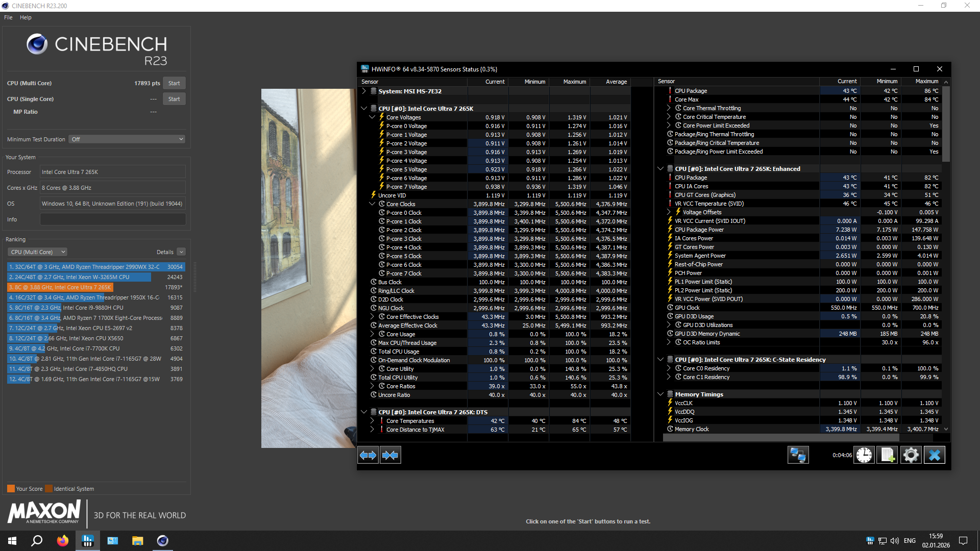Image resolution: width=980 pixels, height=551 pixels.
Task: Open the CPU (Multi Core) ranking dropdown
Action: click(x=37, y=252)
